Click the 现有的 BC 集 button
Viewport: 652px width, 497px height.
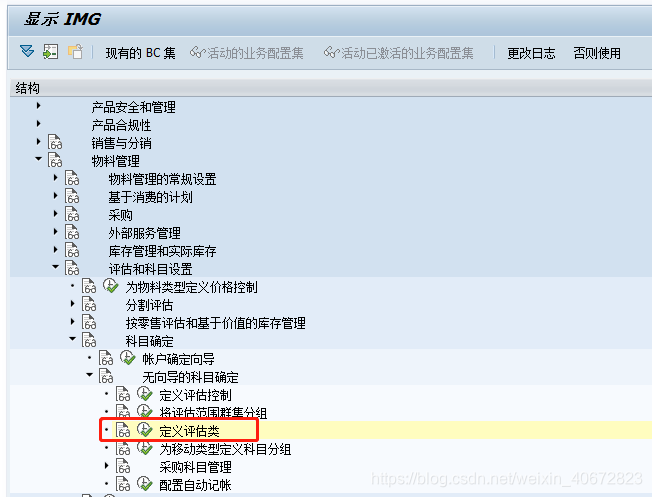pos(140,53)
